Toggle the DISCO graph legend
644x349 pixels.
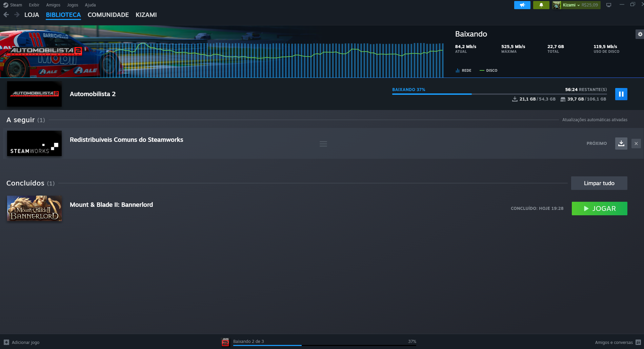488,70
